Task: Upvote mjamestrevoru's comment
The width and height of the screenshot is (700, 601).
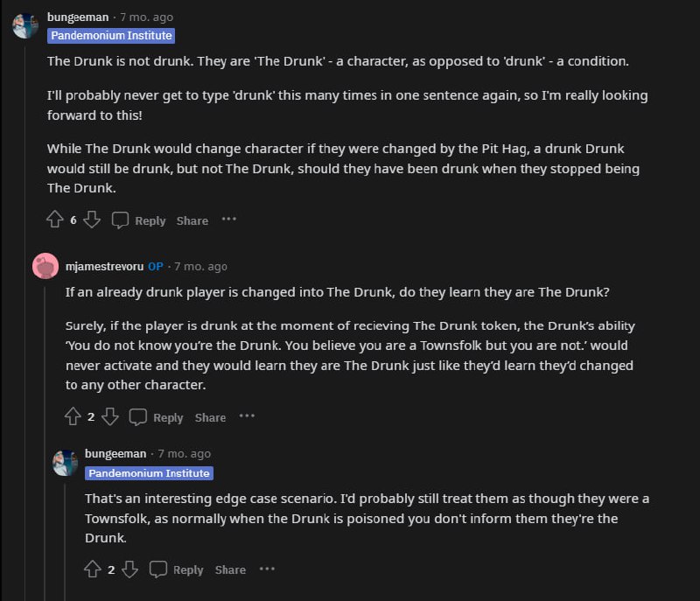Action: coord(73,417)
